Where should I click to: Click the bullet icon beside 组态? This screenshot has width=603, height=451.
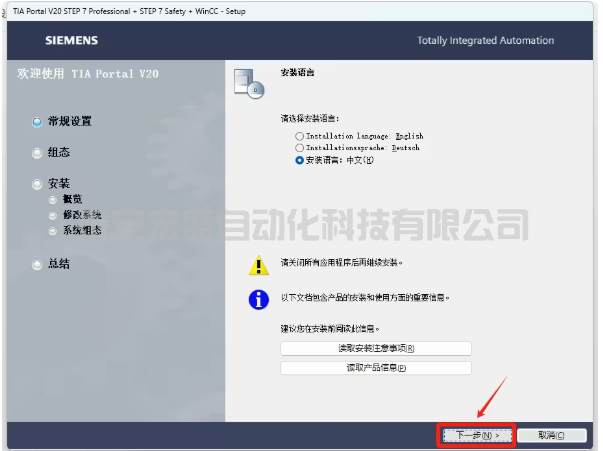[x=38, y=153]
